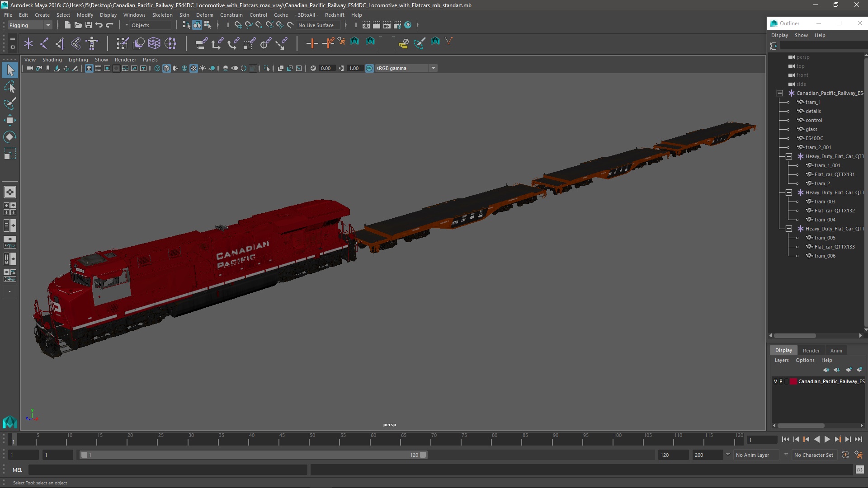Activate the Rotate tool

pyautogui.click(x=10, y=137)
